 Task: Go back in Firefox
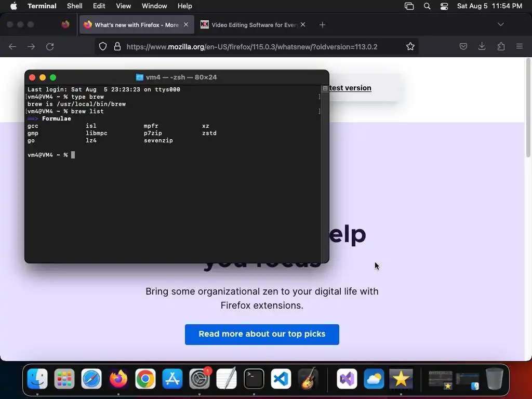pyautogui.click(x=12, y=46)
